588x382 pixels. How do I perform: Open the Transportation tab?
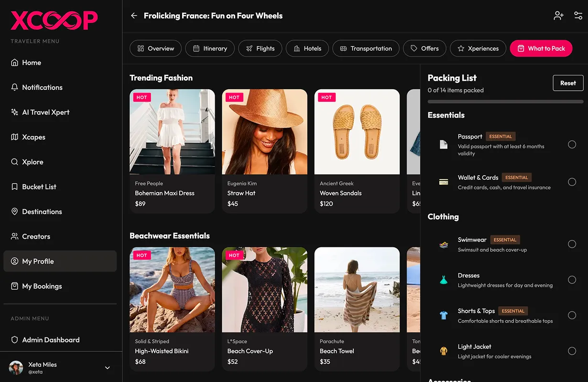pos(366,48)
